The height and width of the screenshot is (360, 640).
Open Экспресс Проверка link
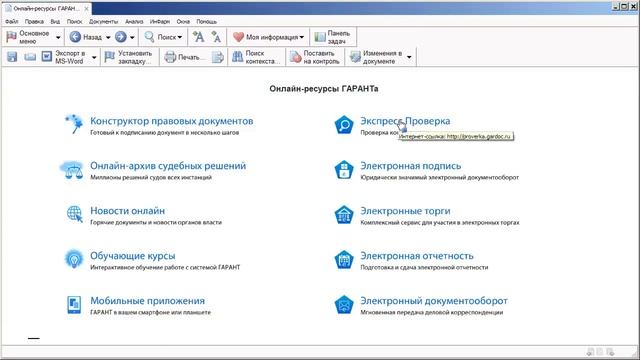click(405, 121)
